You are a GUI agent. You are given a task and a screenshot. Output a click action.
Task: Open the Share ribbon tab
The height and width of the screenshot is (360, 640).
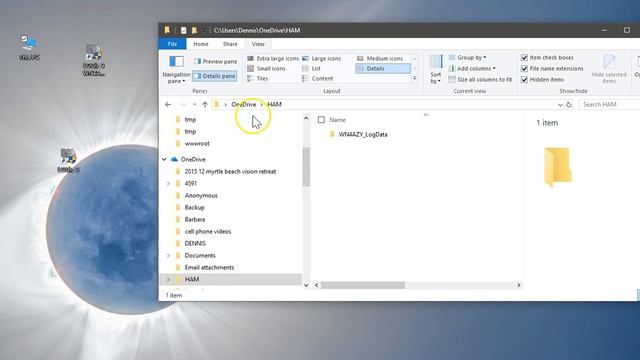point(230,44)
